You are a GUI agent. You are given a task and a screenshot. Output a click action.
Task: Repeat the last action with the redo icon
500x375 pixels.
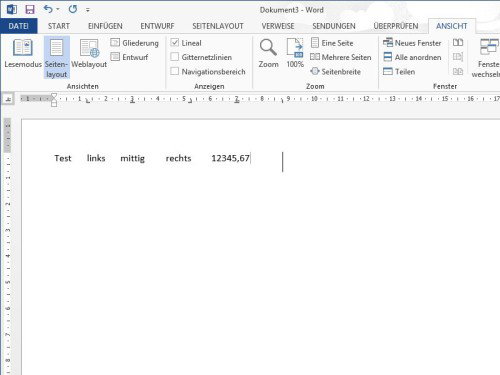pos(73,9)
